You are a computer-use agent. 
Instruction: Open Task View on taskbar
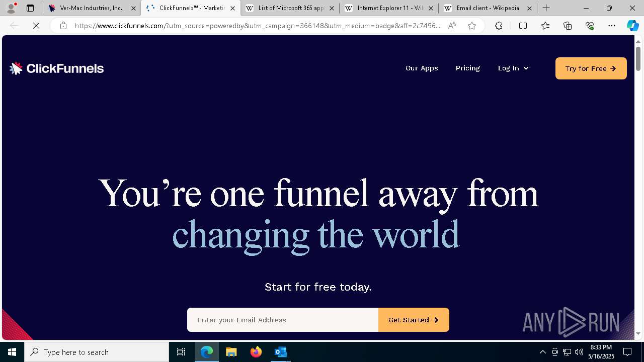pos(181,352)
